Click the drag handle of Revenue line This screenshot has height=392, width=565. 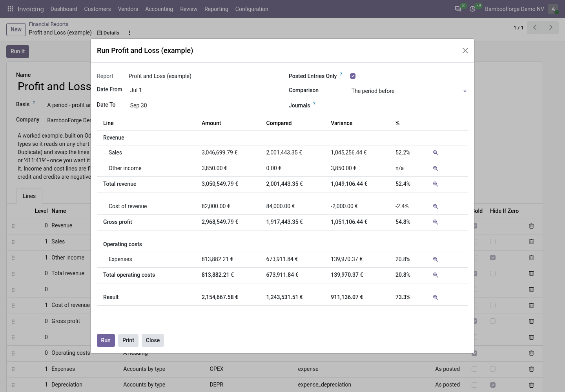pyautogui.click(x=13, y=226)
